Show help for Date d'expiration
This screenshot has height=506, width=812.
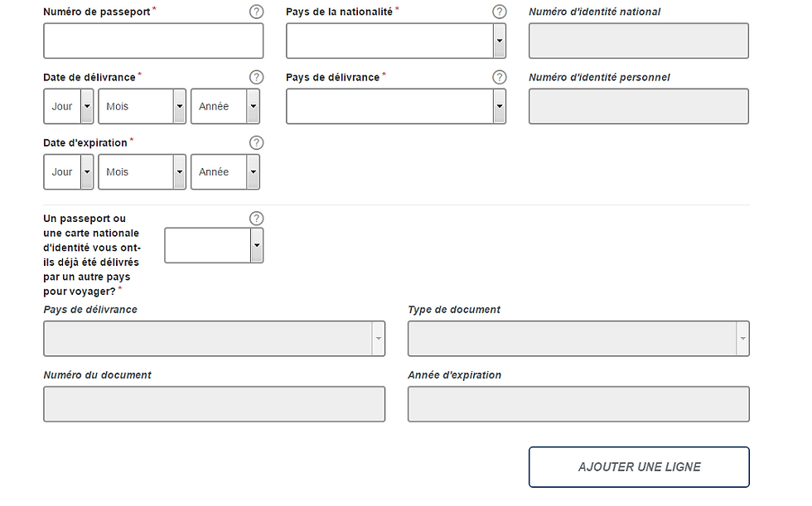[x=256, y=142]
